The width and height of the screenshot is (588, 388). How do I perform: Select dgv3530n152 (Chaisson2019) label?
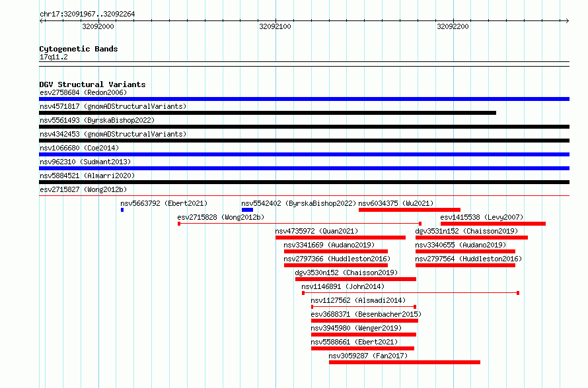pyautogui.click(x=346, y=273)
